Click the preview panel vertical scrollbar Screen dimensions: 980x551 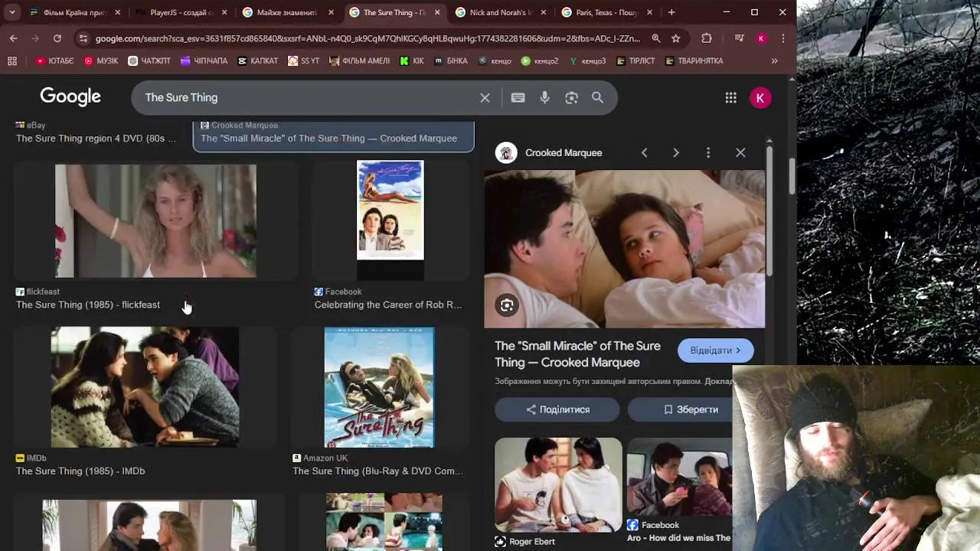[x=769, y=210]
